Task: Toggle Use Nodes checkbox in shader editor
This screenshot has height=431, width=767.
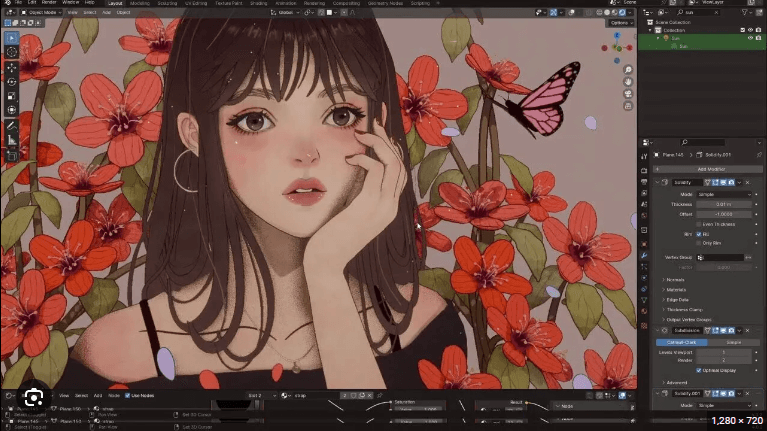Action: (x=128, y=395)
